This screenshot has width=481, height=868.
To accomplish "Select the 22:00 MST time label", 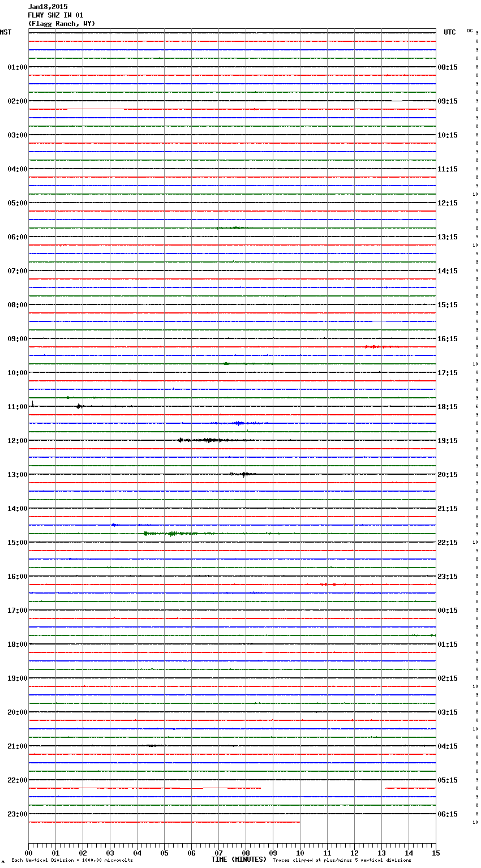I will pyautogui.click(x=18, y=780).
